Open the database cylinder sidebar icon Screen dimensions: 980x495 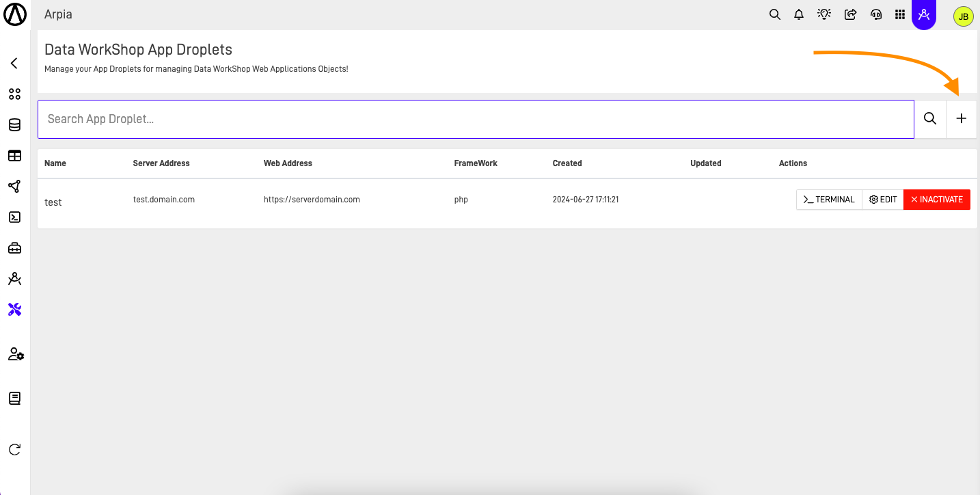(x=14, y=125)
